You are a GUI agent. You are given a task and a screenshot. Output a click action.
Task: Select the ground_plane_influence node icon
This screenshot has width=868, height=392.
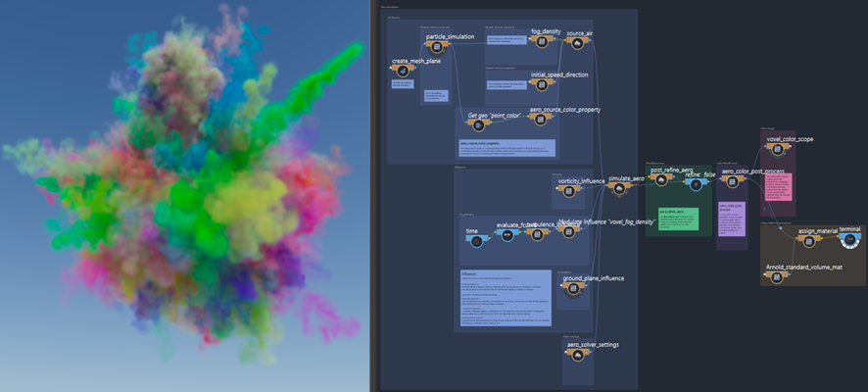(573, 288)
